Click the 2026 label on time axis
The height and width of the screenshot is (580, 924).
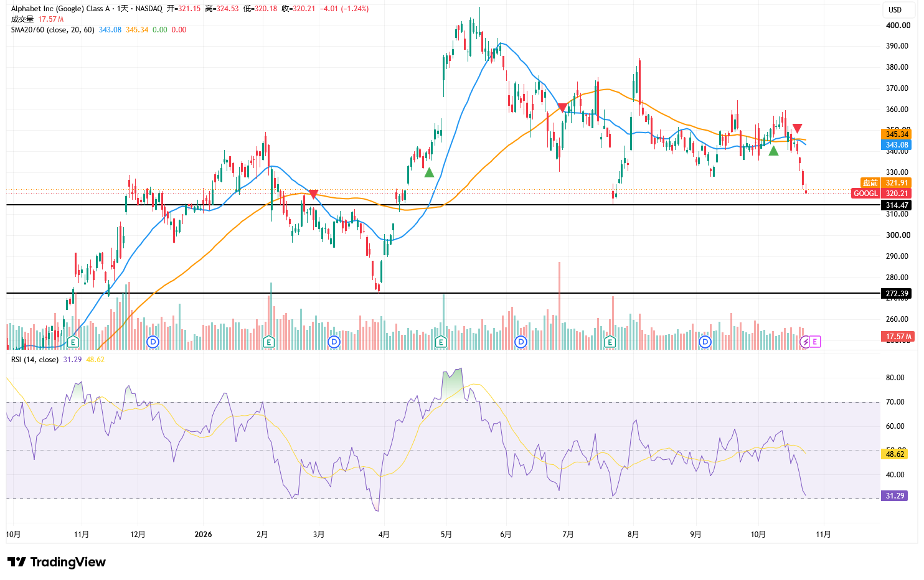pyautogui.click(x=203, y=535)
